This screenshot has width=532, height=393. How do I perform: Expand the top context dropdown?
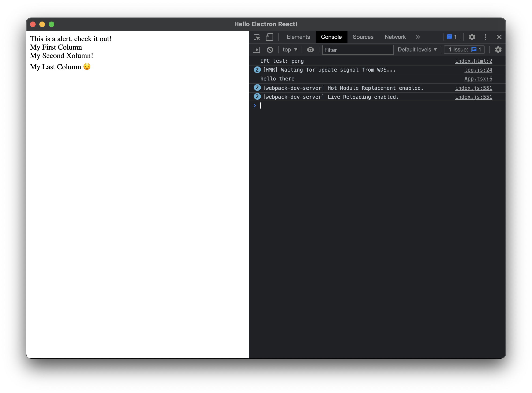point(290,50)
